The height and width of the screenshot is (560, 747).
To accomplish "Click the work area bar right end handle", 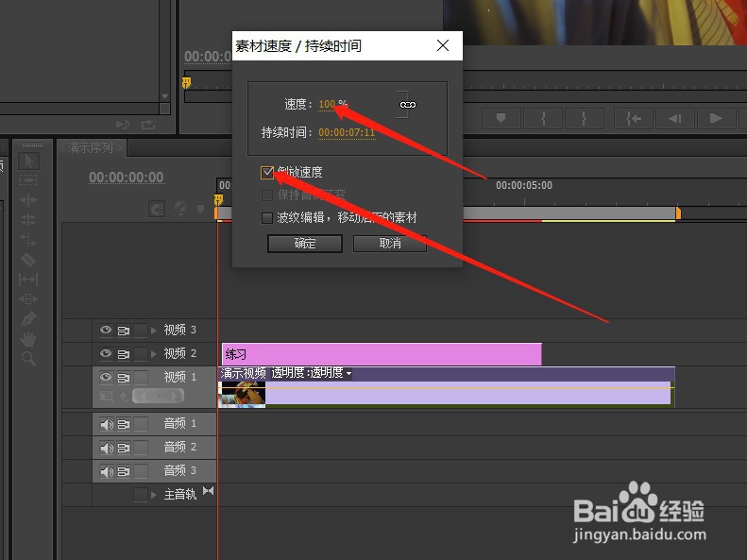I will pyautogui.click(x=678, y=213).
